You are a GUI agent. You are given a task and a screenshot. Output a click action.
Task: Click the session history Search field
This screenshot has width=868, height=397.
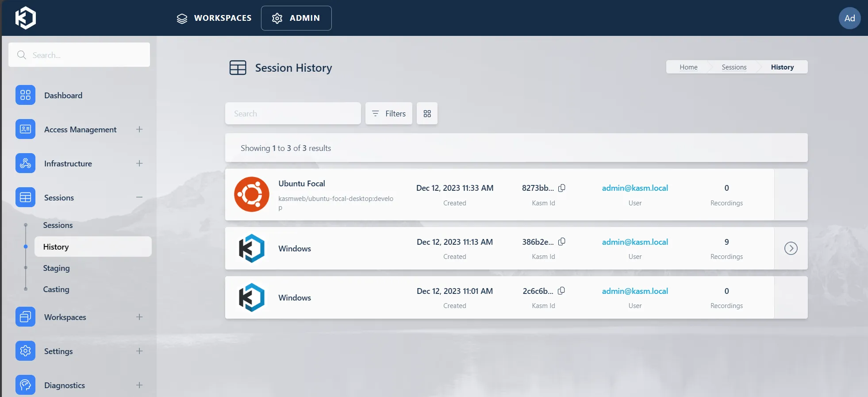click(293, 114)
